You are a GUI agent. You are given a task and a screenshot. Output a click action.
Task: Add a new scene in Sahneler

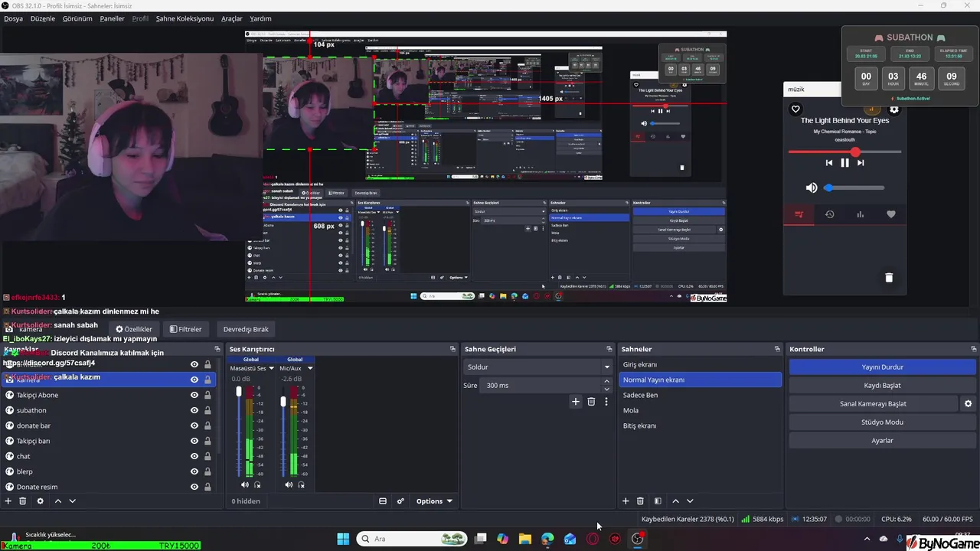(626, 501)
